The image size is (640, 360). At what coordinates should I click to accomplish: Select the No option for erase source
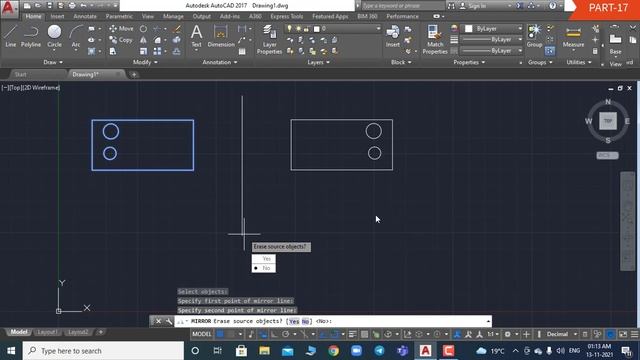pyautogui.click(x=264, y=268)
